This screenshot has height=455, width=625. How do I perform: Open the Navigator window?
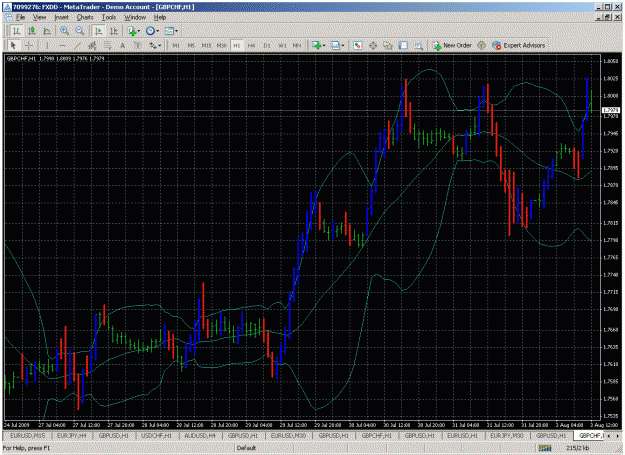388,45
